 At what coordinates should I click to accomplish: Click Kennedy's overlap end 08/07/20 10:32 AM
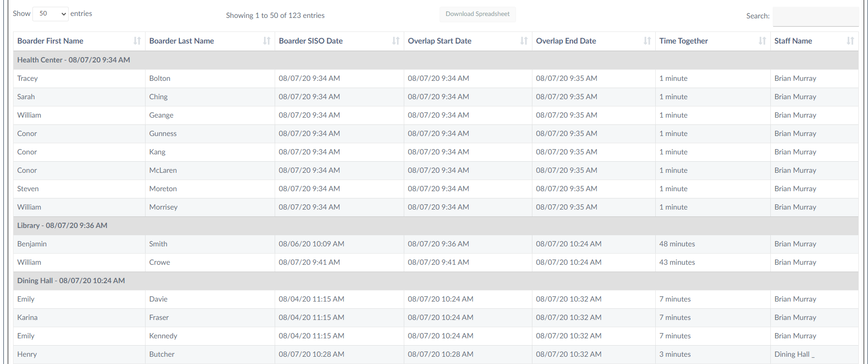tap(569, 336)
